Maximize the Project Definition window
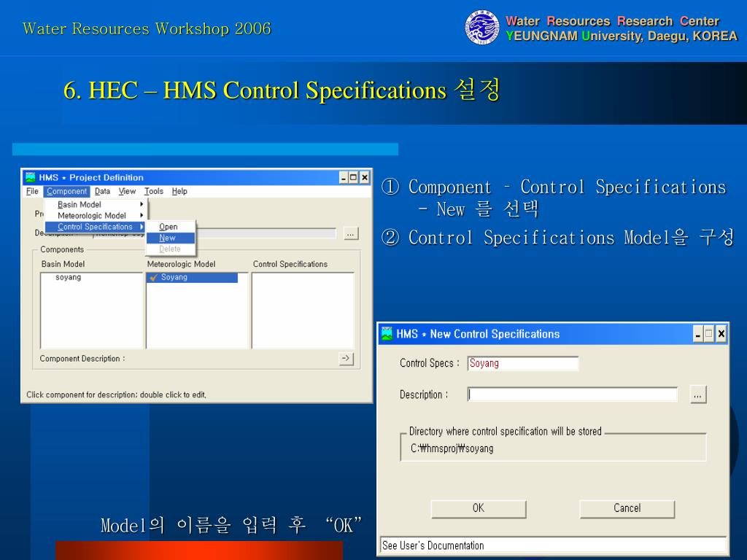747x560 pixels. click(x=354, y=178)
